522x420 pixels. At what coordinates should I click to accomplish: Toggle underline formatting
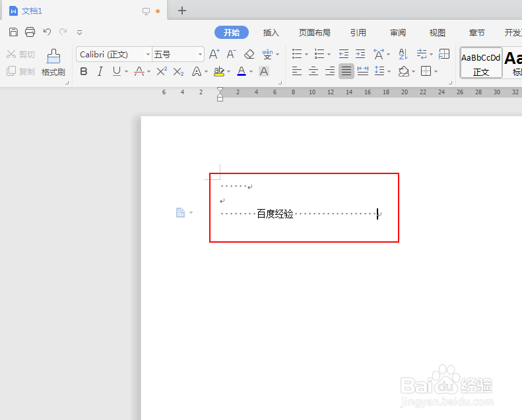click(x=117, y=71)
